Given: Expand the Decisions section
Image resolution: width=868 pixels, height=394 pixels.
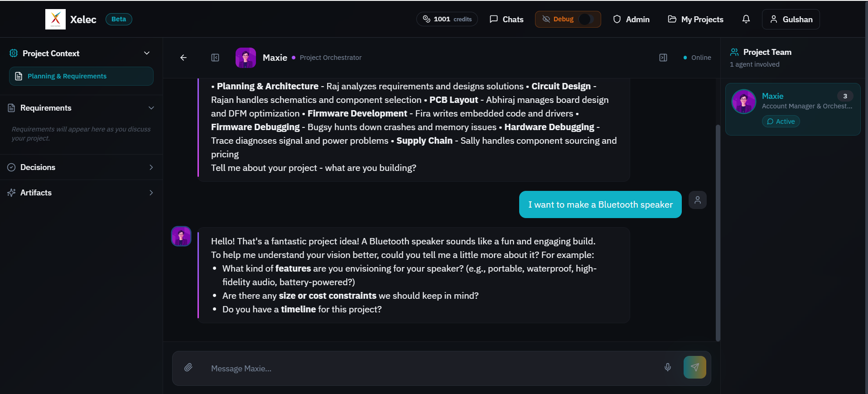Looking at the screenshot, I should click(151, 167).
